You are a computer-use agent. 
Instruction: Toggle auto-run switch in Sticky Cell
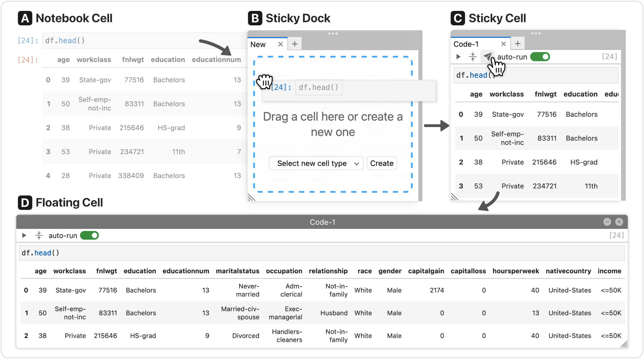click(540, 57)
